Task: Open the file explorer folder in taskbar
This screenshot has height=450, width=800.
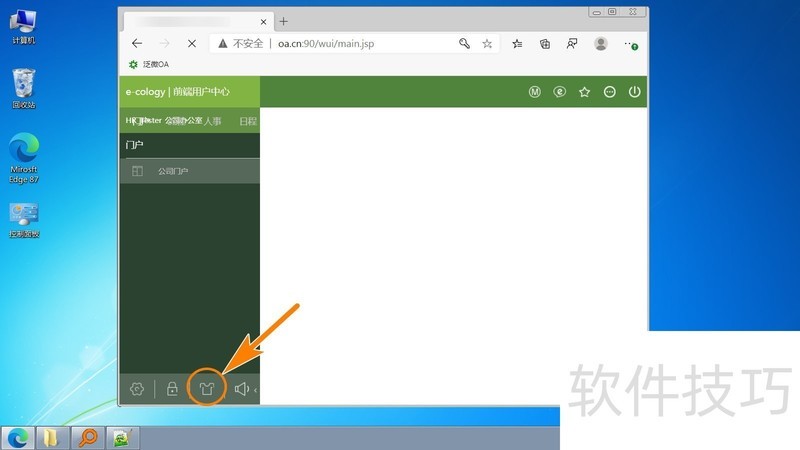Action: (x=51, y=438)
